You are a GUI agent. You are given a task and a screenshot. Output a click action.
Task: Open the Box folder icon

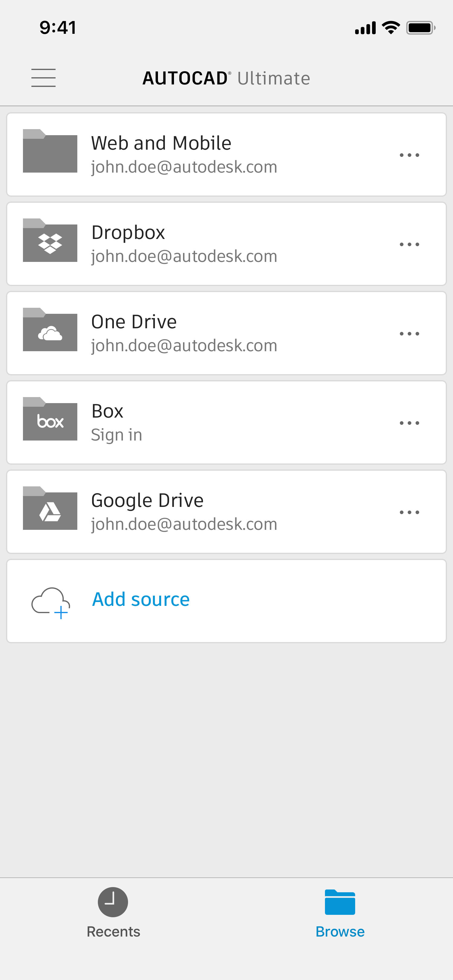click(50, 419)
